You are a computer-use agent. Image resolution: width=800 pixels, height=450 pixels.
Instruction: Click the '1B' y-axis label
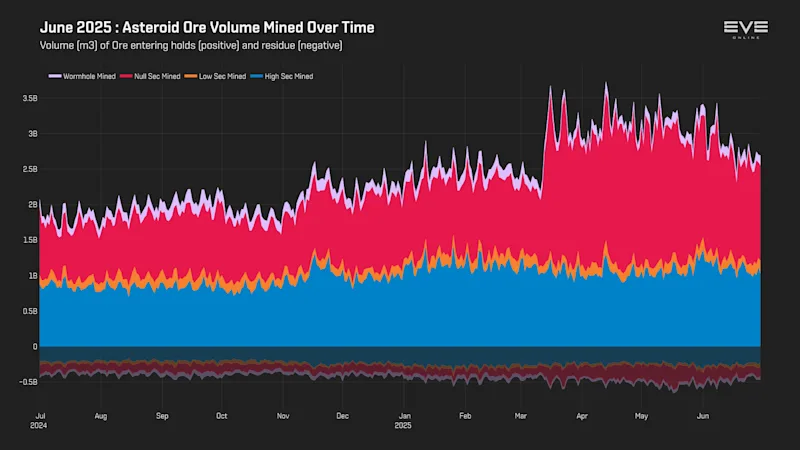tap(33, 276)
